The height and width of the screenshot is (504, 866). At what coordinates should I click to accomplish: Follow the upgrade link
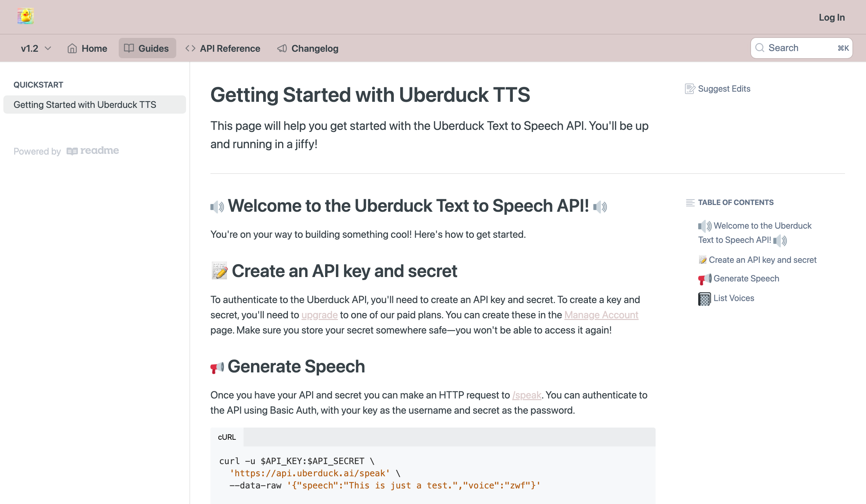click(319, 315)
